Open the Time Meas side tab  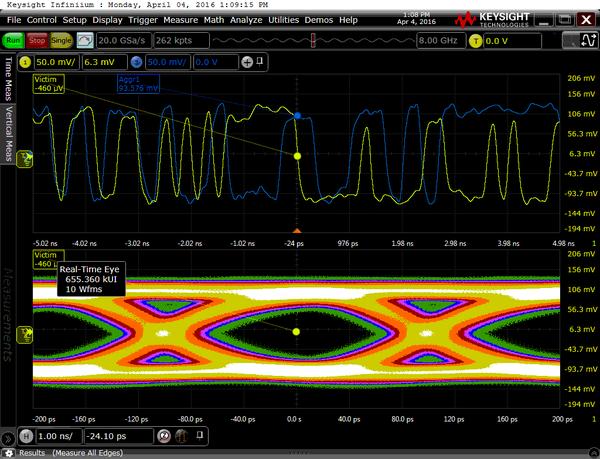coord(8,79)
